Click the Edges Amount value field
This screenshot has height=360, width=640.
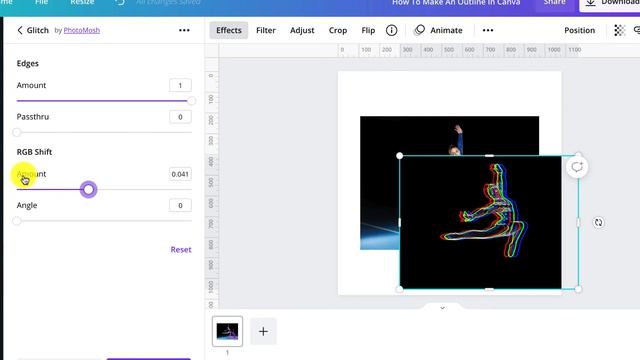(x=180, y=85)
